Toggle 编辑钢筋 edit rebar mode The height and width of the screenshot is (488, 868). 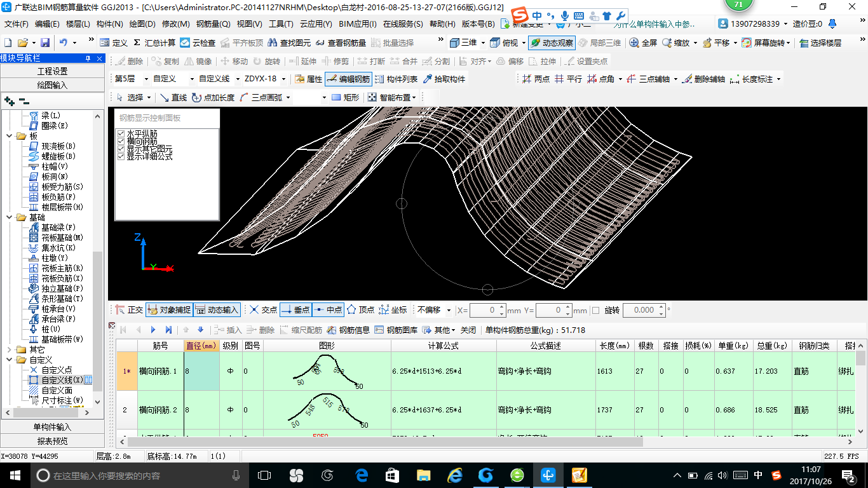coord(348,79)
